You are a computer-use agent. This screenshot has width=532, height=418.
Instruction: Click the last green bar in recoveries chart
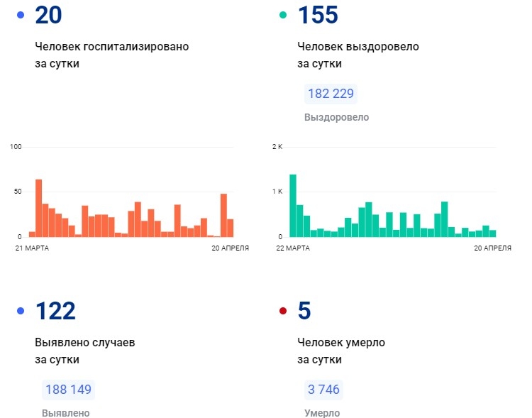(x=492, y=233)
